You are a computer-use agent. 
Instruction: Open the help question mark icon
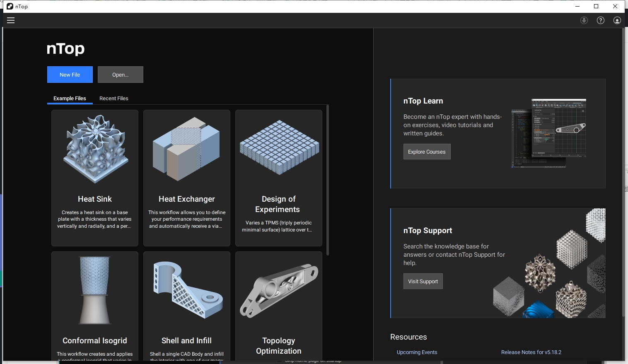(x=601, y=20)
